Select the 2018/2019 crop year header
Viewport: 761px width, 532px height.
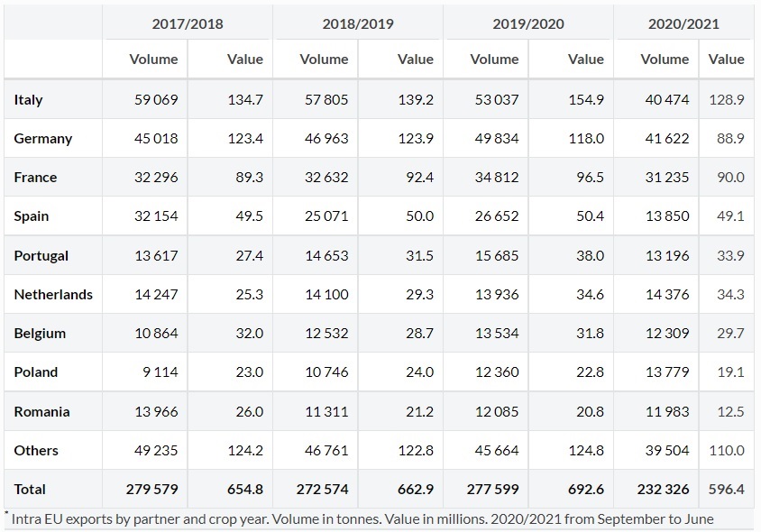click(358, 23)
